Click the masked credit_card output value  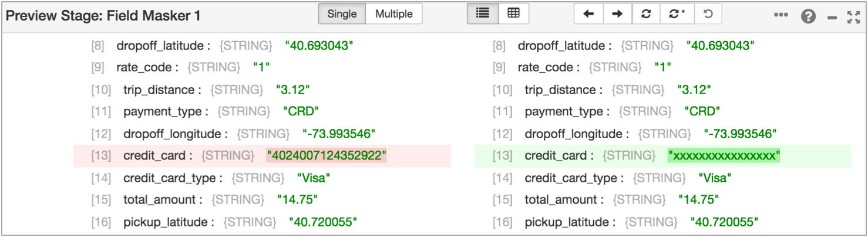[x=724, y=156]
